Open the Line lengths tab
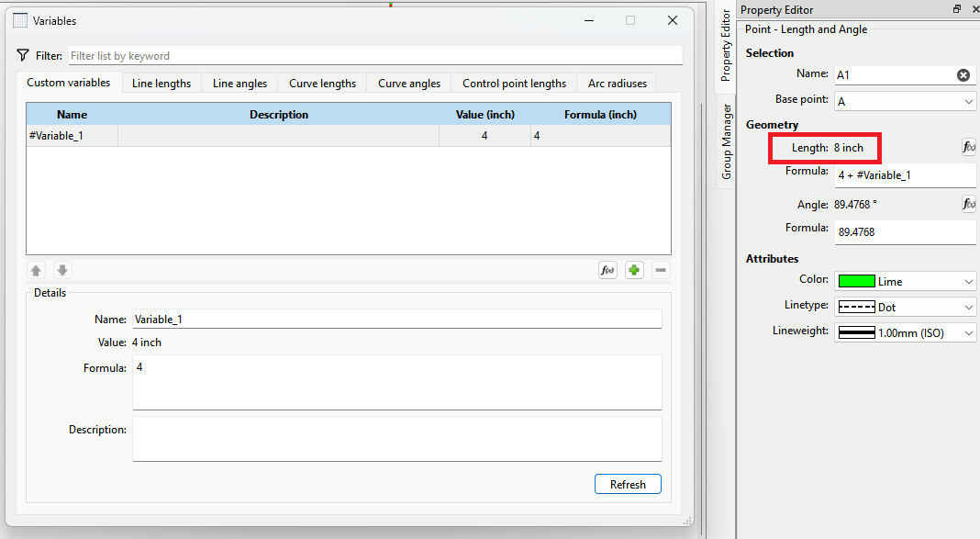The height and width of the screenshot is (539, 980). coord(161,82)
